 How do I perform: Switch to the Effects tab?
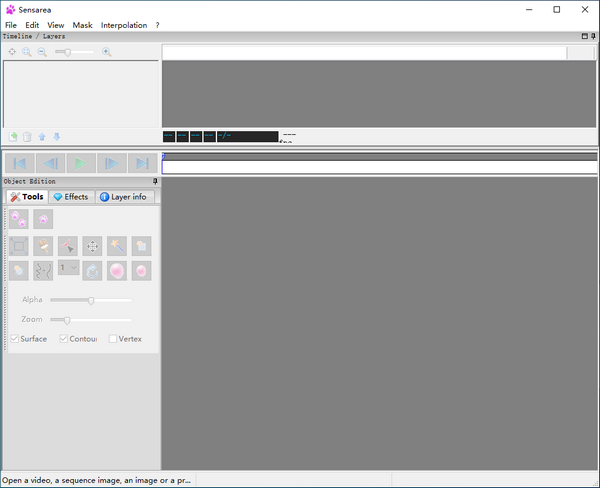(x=71, y=197)
